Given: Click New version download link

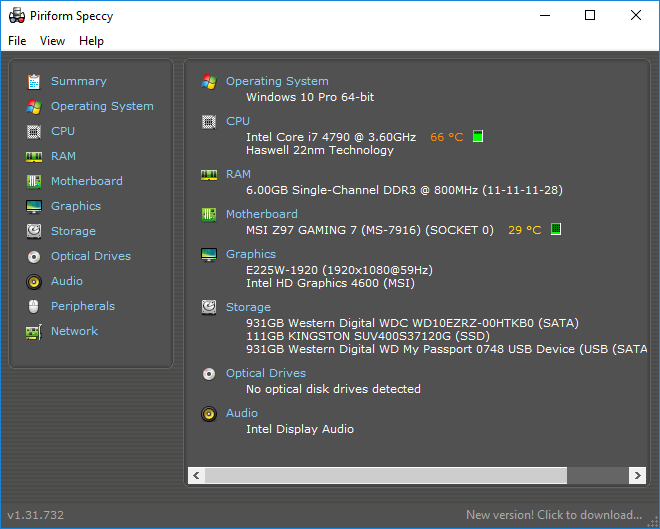Looking at the screenshot, I should click(554, 515).
